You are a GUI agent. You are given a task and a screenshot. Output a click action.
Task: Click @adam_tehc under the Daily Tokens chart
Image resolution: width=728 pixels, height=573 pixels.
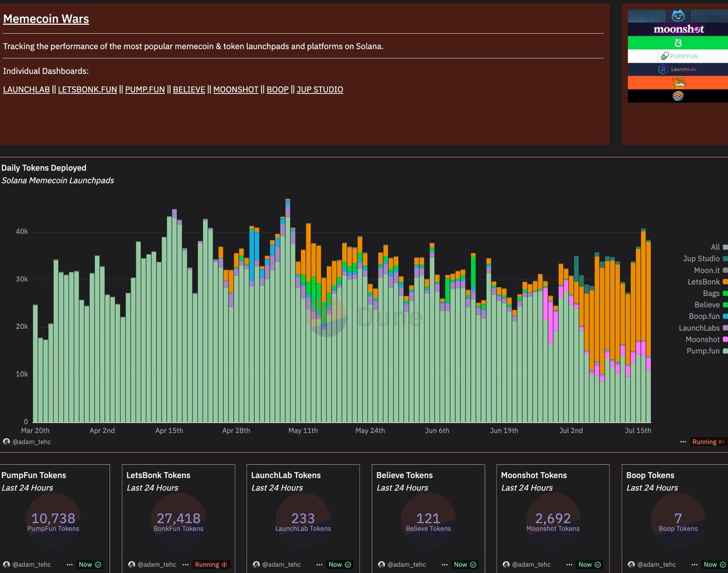[x=32, y=442]
